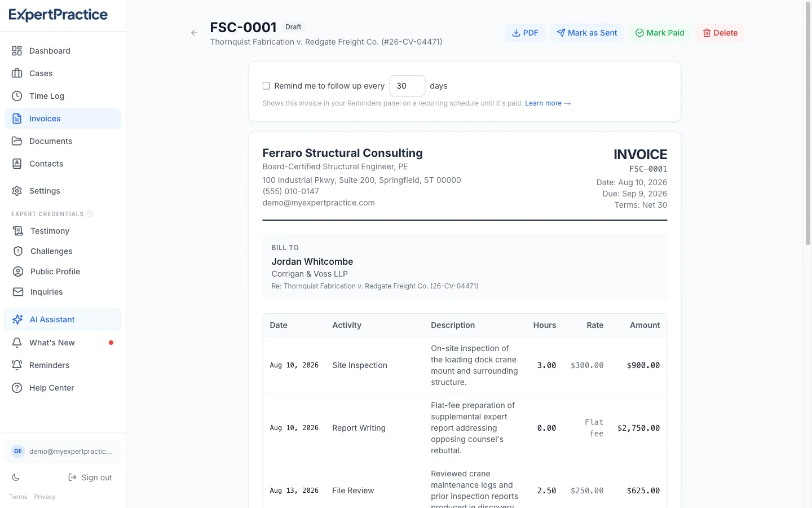
Task: Click the Inquiries envelope icon
Action: 18,292
